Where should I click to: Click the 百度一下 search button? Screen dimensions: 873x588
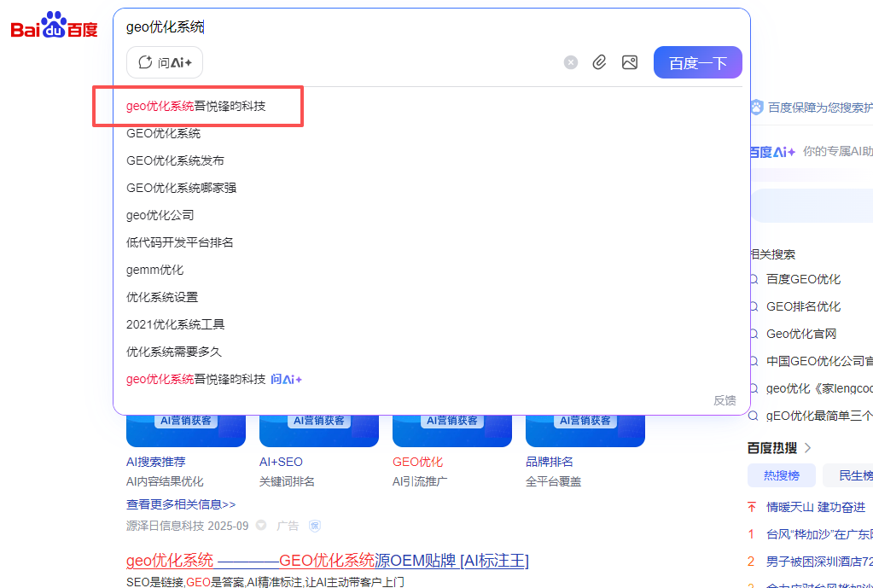click(697, 62)
